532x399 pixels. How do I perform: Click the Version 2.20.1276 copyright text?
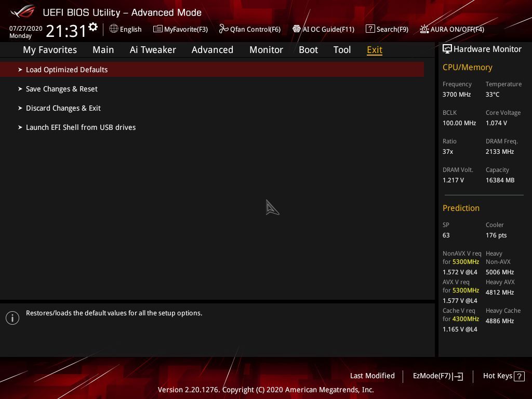click(x=265, y=390)
